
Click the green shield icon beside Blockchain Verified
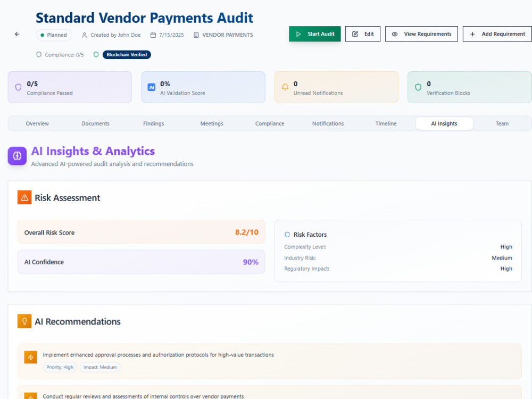[96, 55]
